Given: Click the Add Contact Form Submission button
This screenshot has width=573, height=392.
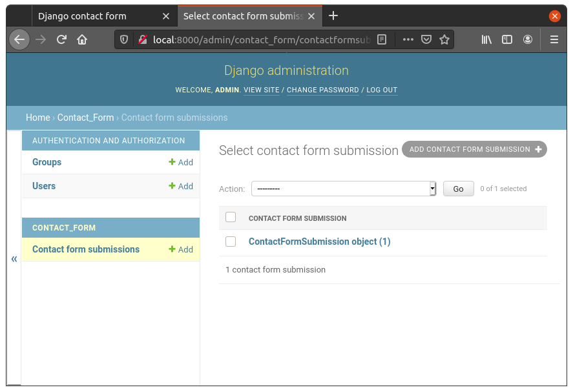Looking at the screenshot, I should point(474,149).
